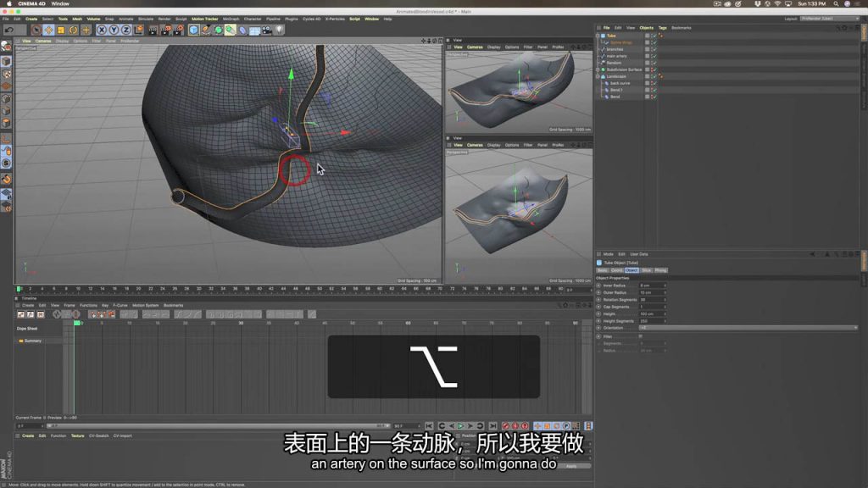Open Cameras menu in main viewport
Screen dimensions: 868x488
[43, 41]
